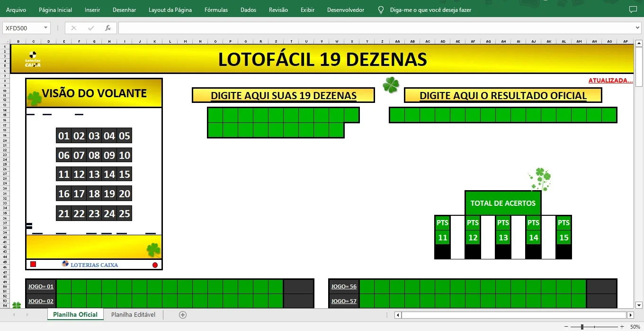644x331 pixels.
Task: Expand the Name Box dropdown arrow
Action: tap(46, 28)
